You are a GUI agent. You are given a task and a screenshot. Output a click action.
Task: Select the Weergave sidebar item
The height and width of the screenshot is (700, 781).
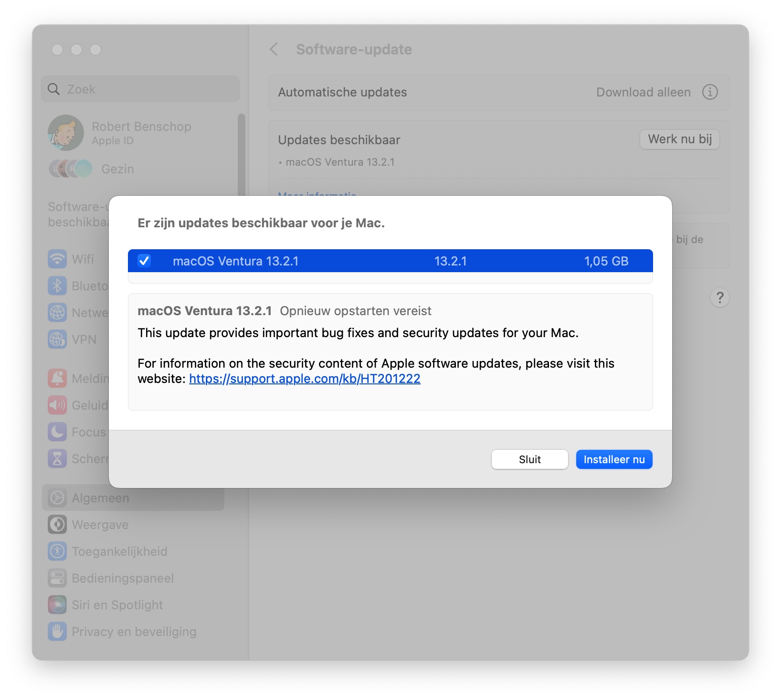(133, 525)
